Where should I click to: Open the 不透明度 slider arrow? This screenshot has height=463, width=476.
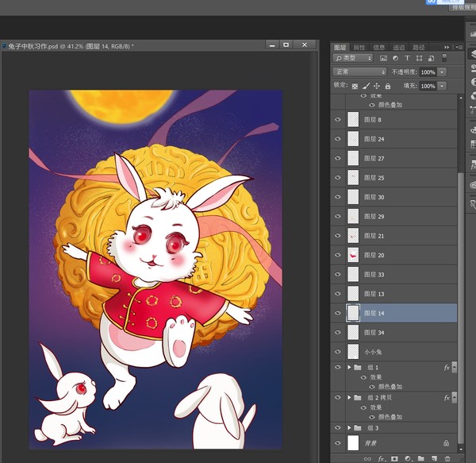pos(442,72)
